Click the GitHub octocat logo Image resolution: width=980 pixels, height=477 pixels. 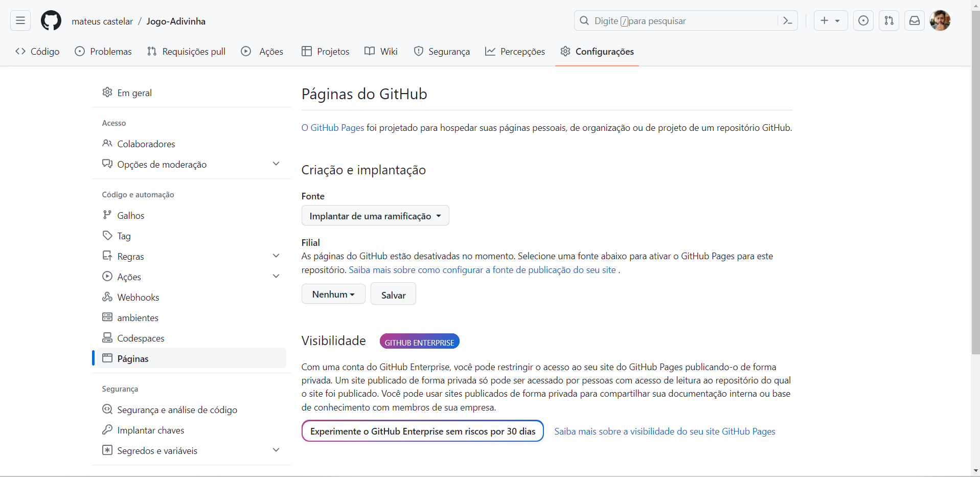(51, 21)
